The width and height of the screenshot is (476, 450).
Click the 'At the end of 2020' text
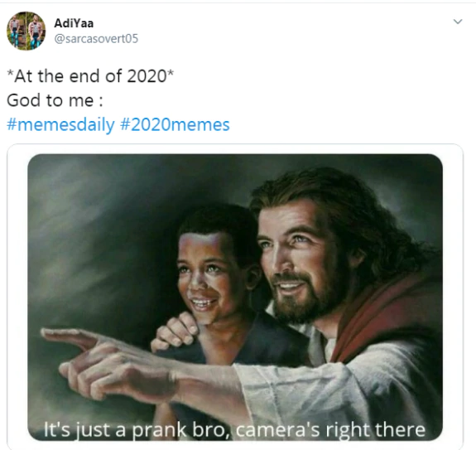90,76
